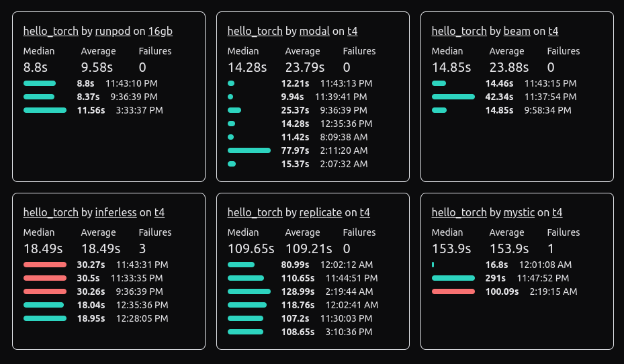
Task: Click the modal median value 14.28s
Action: click(247, 67)
